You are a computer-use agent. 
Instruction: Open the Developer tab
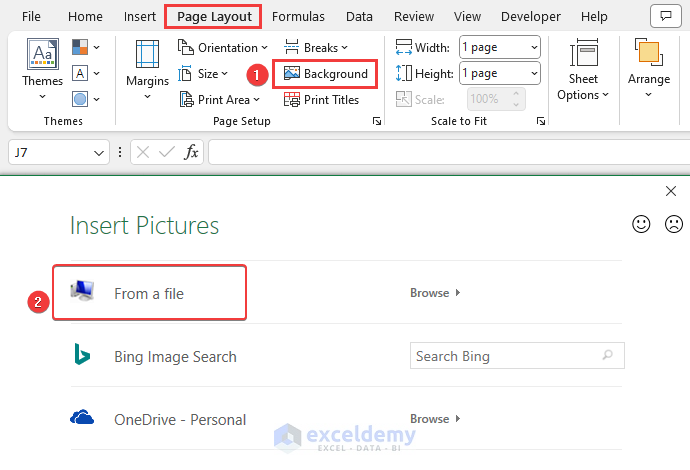coord(530,16)
